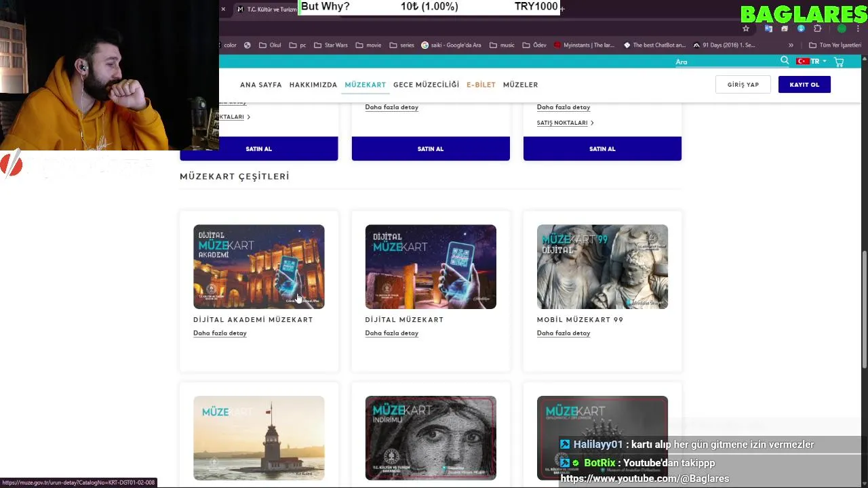Open the youtube.com/@Baglares link in chat overlay
The height and width of the screenshot is (488, 868).
tap(645, 479)
